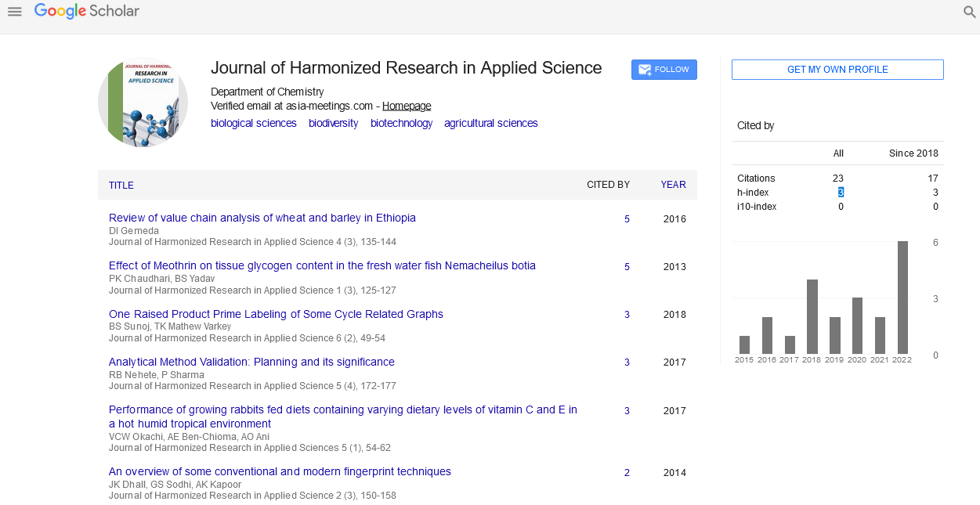The image size is (980, 505).
Task: Select the biotechnology interest tag
Action: click(401, 123)
